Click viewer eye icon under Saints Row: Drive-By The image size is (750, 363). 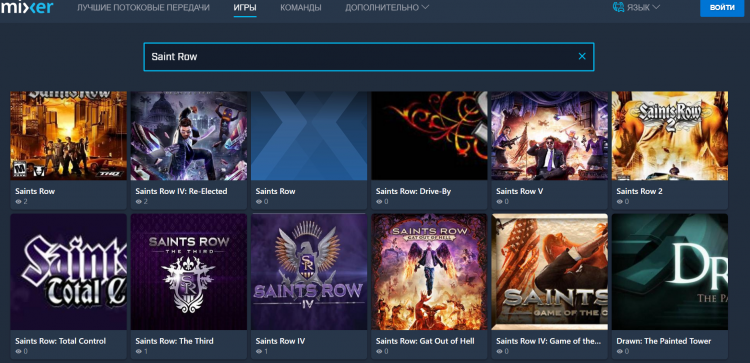click(379, 202)
